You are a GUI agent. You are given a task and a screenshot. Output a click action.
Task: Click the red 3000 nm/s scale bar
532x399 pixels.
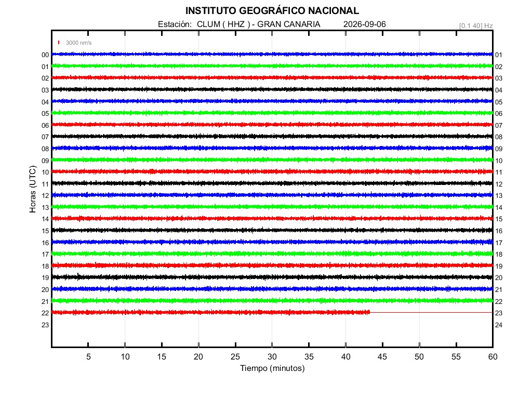tap(59, 43)
